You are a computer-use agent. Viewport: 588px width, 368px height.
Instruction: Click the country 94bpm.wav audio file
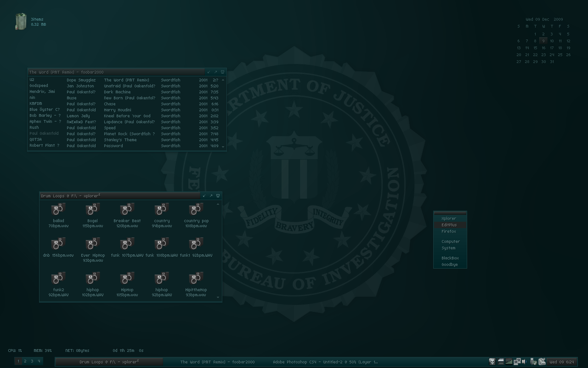tap(162, 215)
